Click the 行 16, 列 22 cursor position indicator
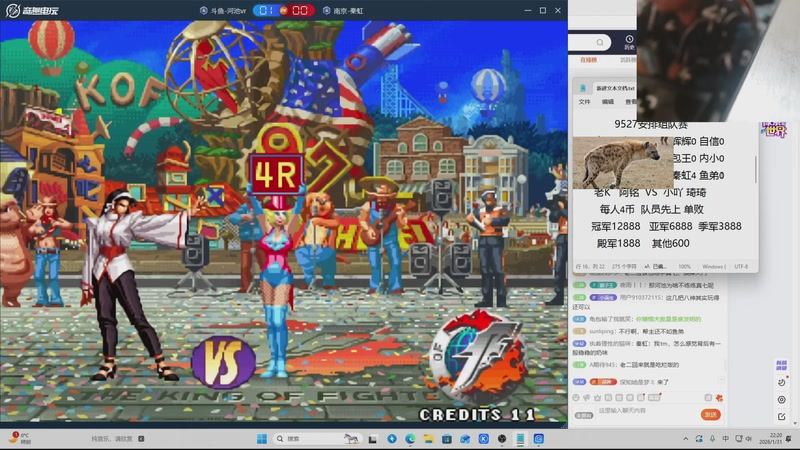Screen dimensions: 800x450 pos(589,267)
